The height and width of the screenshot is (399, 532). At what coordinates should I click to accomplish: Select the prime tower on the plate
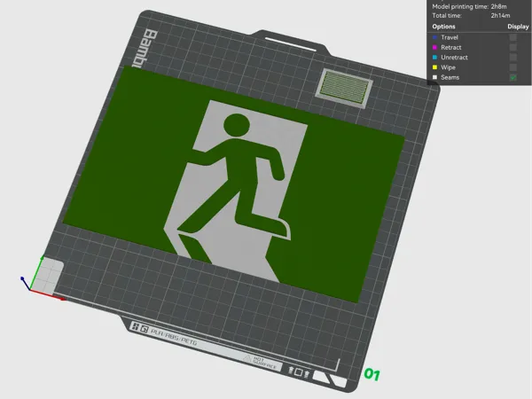tap(344, 88)
